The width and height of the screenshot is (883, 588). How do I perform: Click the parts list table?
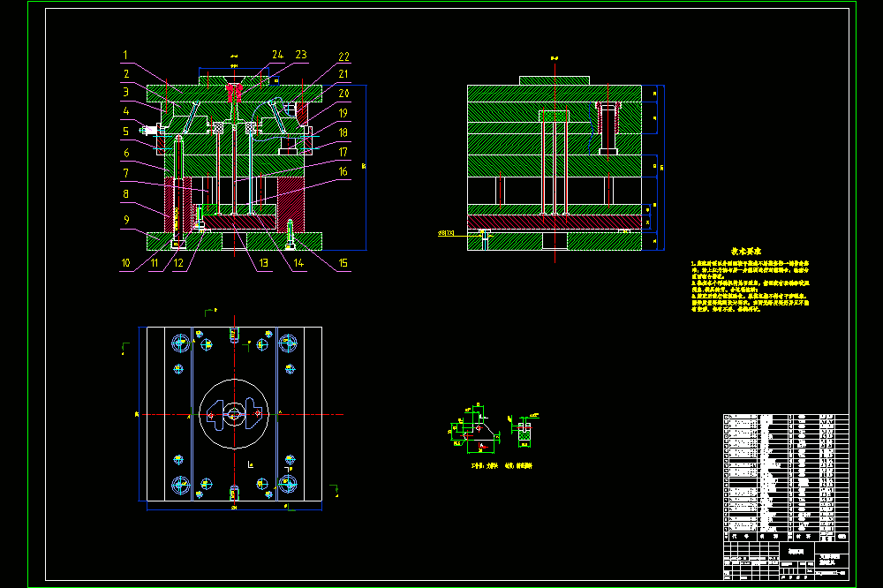786,478
